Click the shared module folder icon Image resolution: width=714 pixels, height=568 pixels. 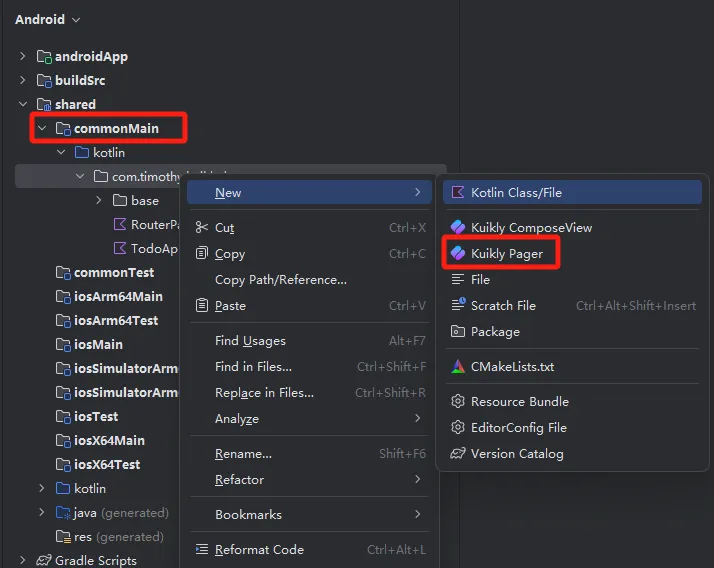click(44, 105)
